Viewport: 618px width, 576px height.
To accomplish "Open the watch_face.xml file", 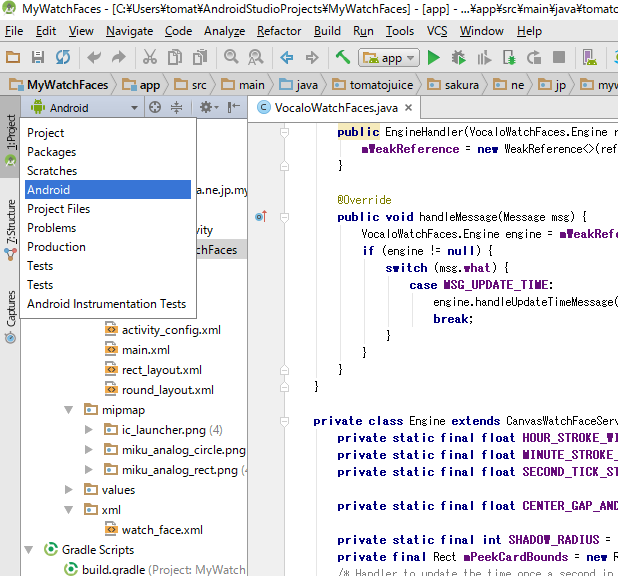I will point(162,530).
